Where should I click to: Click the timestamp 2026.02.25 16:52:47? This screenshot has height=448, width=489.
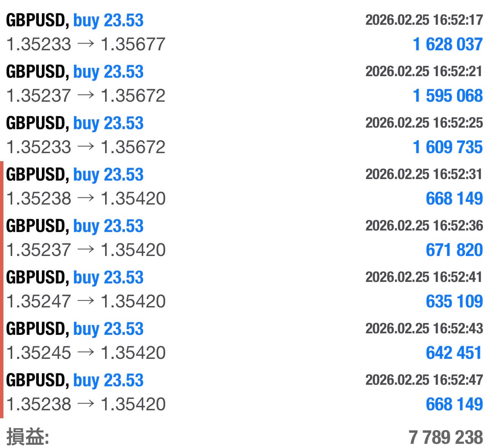pos(424,380)
